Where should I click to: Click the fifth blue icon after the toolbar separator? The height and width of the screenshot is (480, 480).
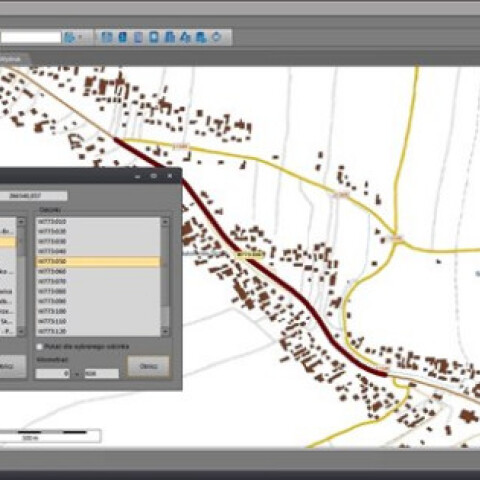coord(170,37)
